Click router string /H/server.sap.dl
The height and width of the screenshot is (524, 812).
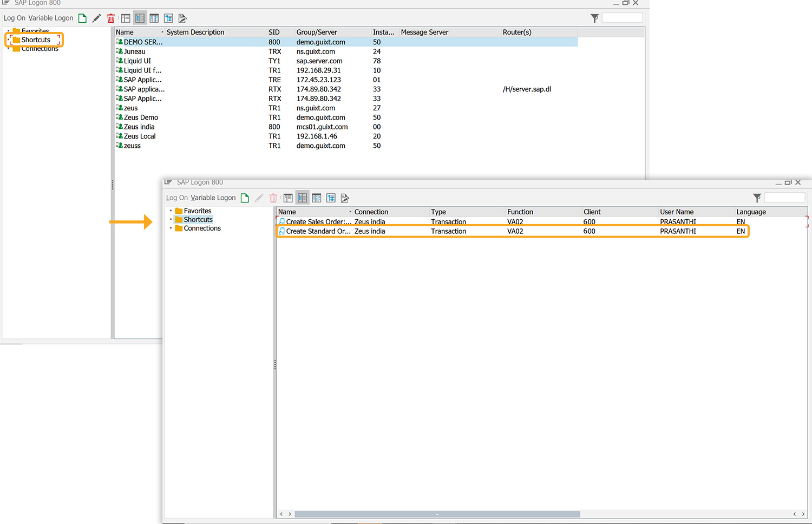527,89
